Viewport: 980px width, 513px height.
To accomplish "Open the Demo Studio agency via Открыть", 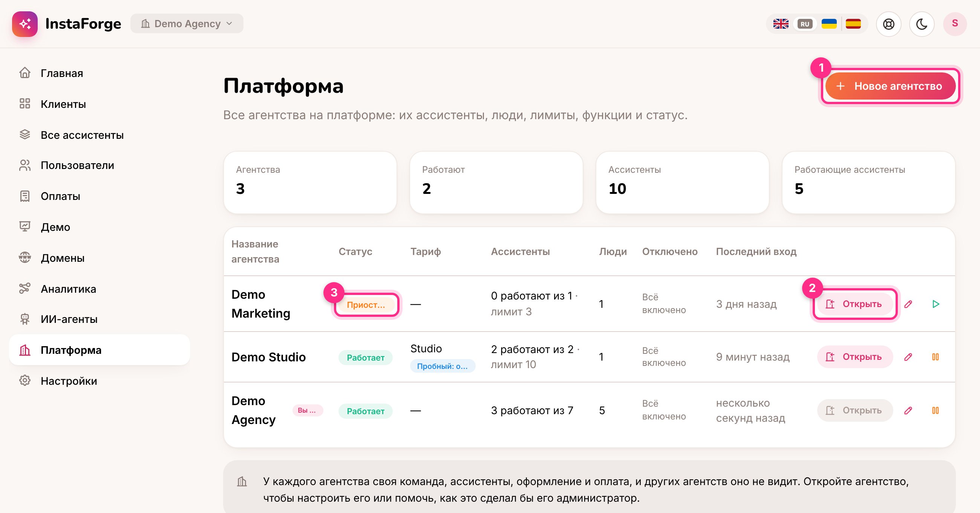I will click(x=854, y=357).
